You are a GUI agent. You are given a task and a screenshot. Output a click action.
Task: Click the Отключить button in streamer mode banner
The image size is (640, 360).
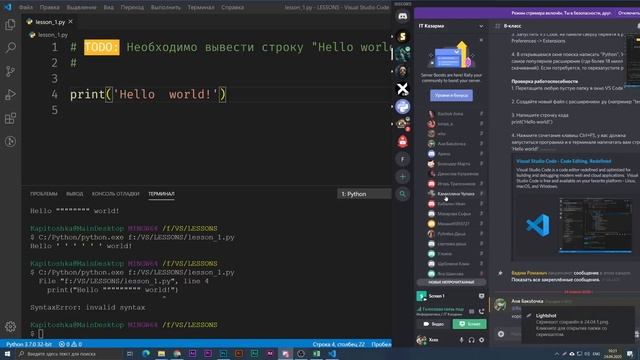pyautogui.click(x=629, y=13)
